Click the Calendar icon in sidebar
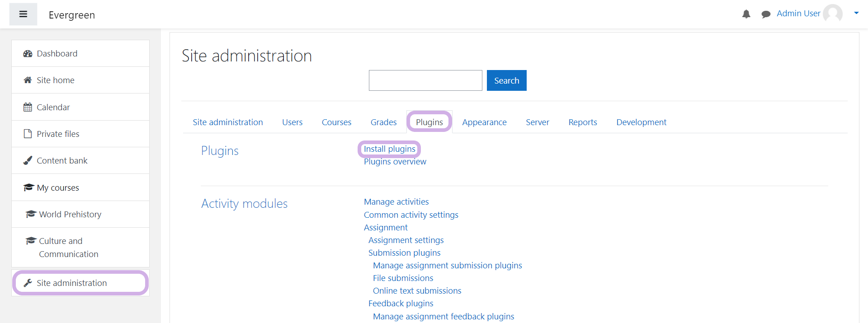 (x=28, y=107)
